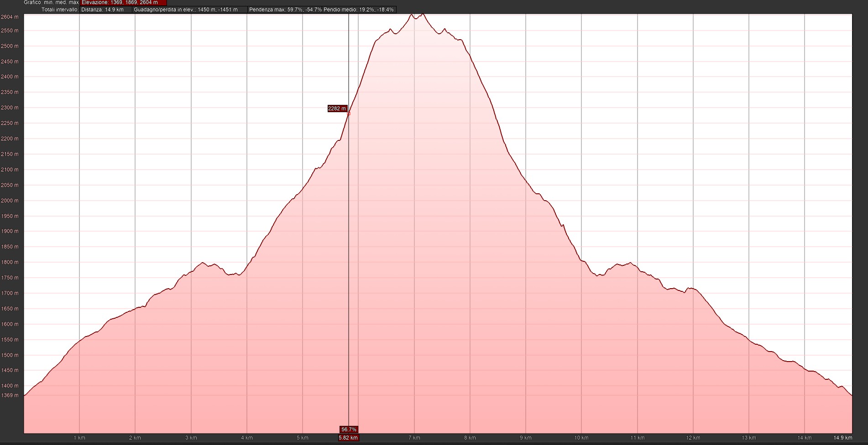Click the 7 km x-axis label
Image resolution: width=868 pixels, height=445 pixels.
point(414,438)
